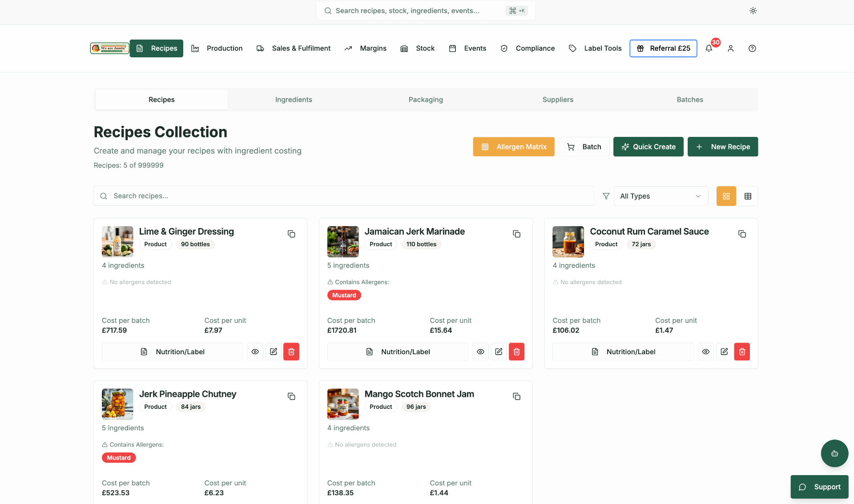This screenshot has height=504, width=854.
Task: Go to Margins section
Action: point(366,48)
